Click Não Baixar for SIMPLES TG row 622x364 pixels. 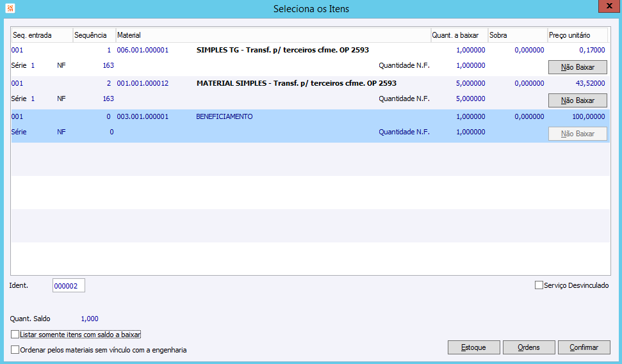point(578,67)
